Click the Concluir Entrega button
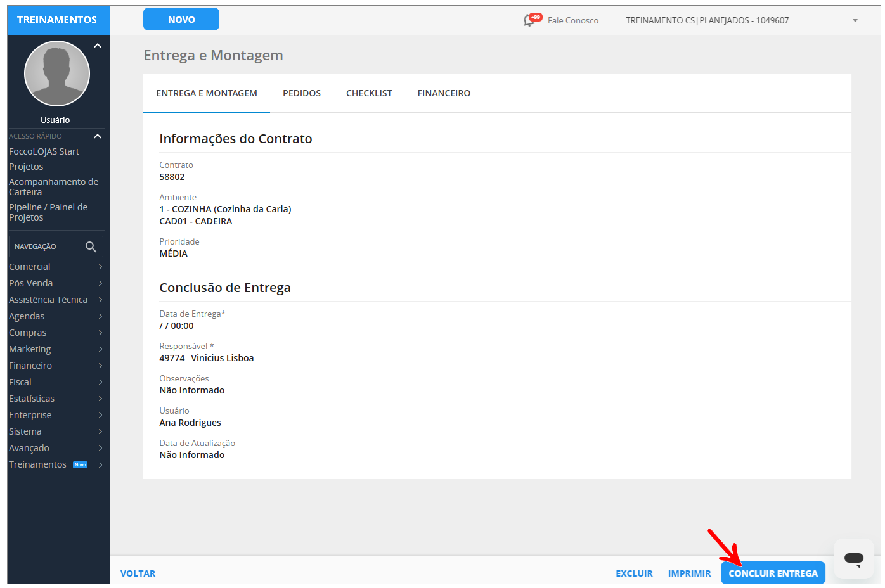Screen dimensions: 885x588 tap(773, 573)
